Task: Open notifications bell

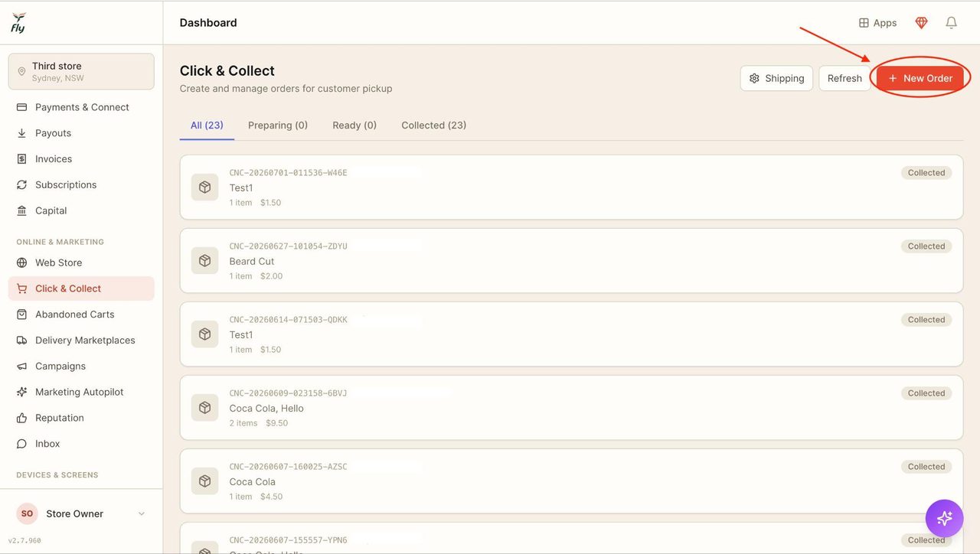Action: [x=951, y=23]
